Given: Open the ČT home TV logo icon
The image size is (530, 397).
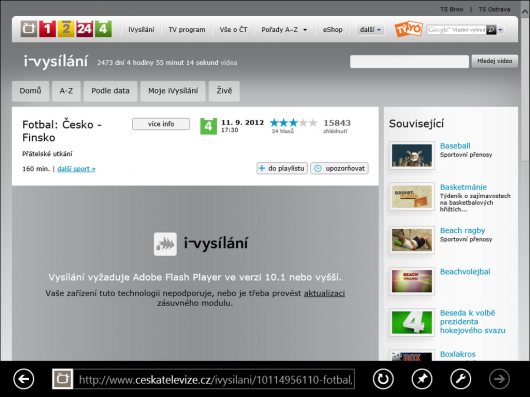Looking at the screenshot, I should pyautogui.click(x=29, y=29).
